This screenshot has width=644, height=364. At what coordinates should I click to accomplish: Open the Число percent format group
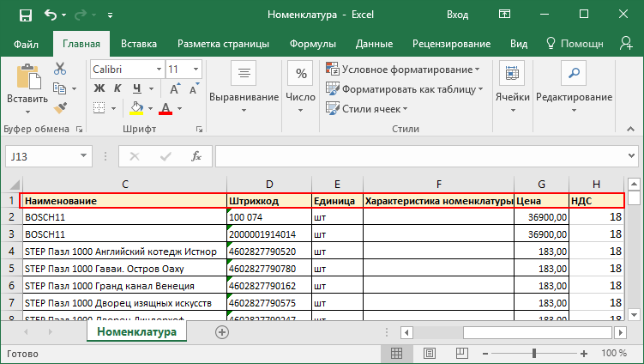coord(301,87)
